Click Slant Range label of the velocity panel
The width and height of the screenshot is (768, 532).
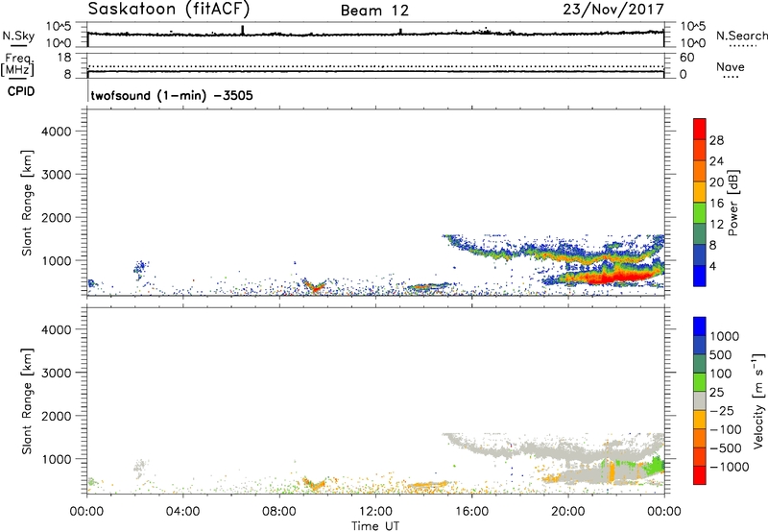pos(27,401)
